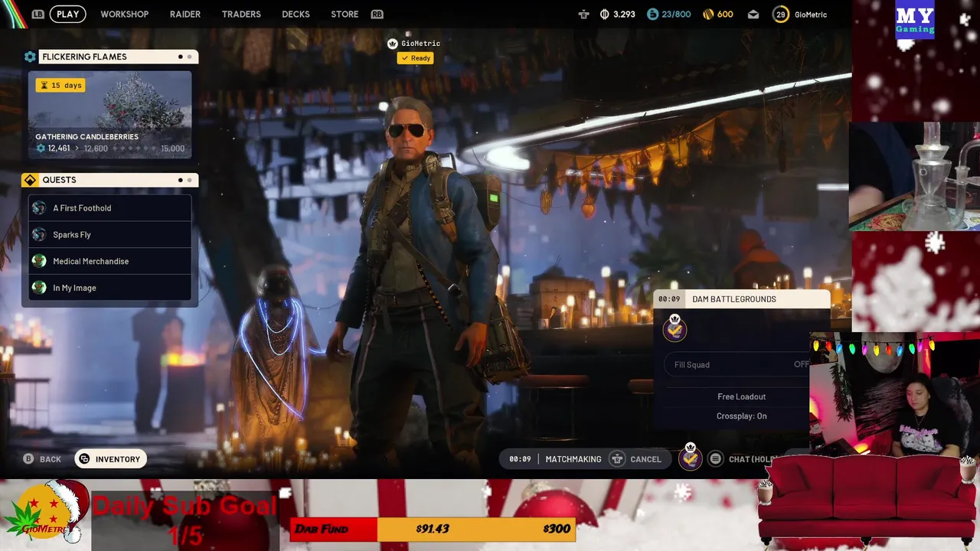This screenshot has height=551, width=980.
Task: Click the 00:09 MATCHMAKING status
Action: tap(555, 459)
